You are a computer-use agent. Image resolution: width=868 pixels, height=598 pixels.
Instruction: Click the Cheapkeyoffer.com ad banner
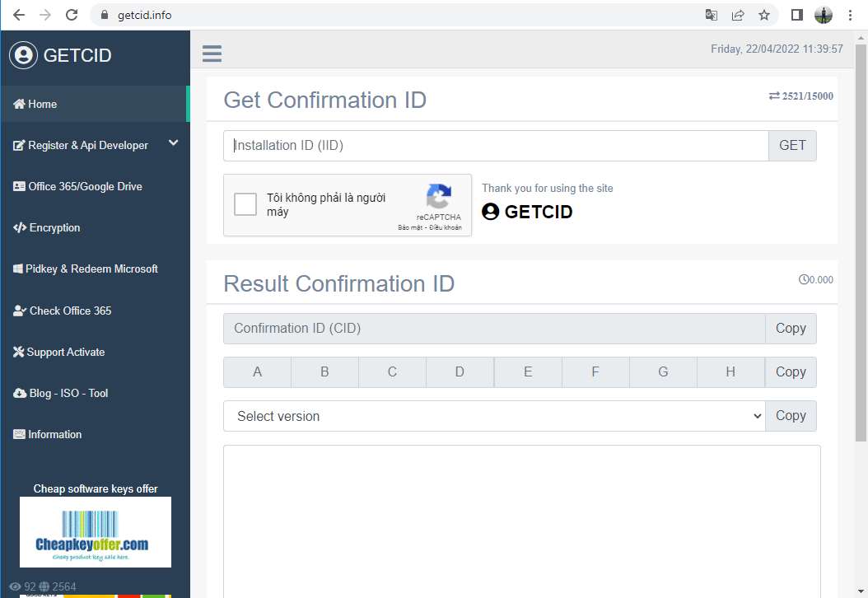[96, 532]
